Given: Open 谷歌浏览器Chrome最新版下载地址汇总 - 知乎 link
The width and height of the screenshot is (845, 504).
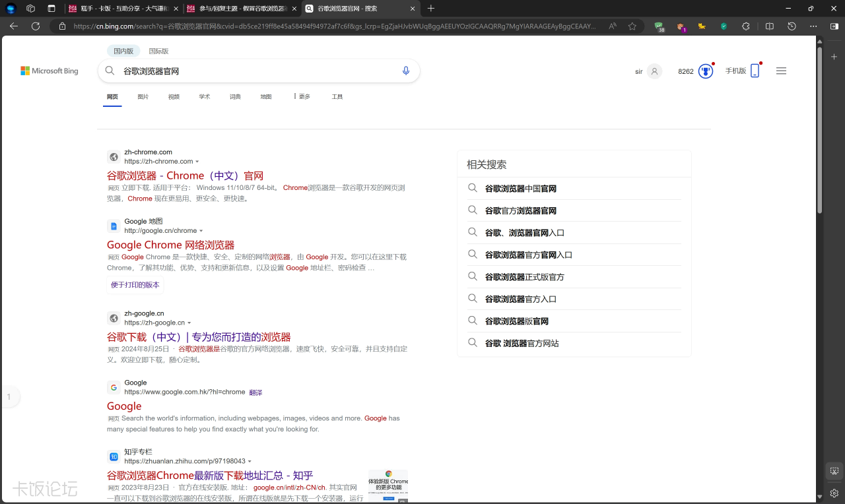Looking at the screenshot, I should coord(210,475).
